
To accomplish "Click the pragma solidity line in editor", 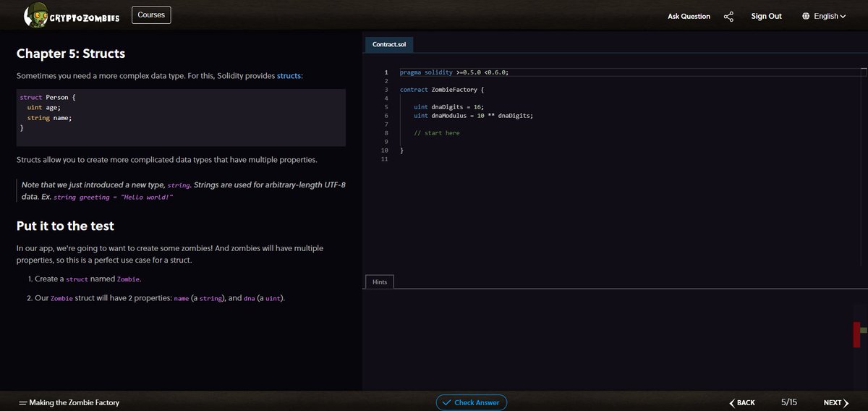I will pos(454,72).
